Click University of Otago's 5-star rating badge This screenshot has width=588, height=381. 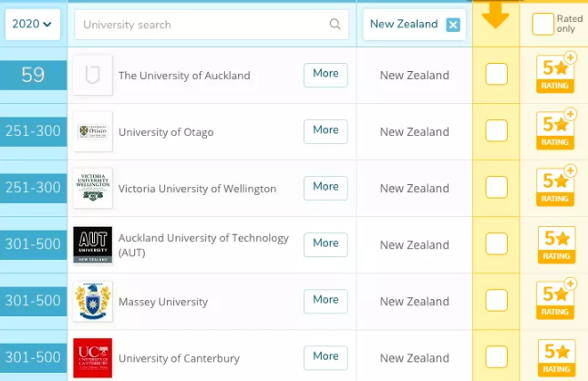coord(555,130)
